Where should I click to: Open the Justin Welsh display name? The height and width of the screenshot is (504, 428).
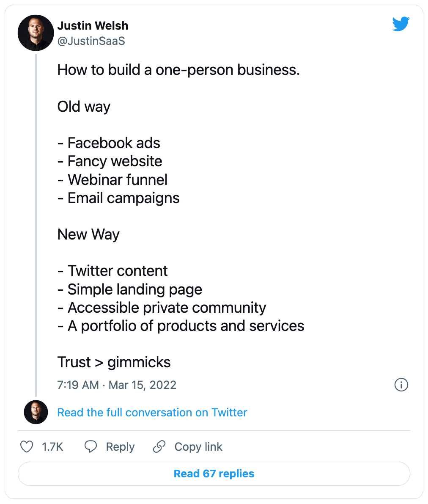[93, 26]
